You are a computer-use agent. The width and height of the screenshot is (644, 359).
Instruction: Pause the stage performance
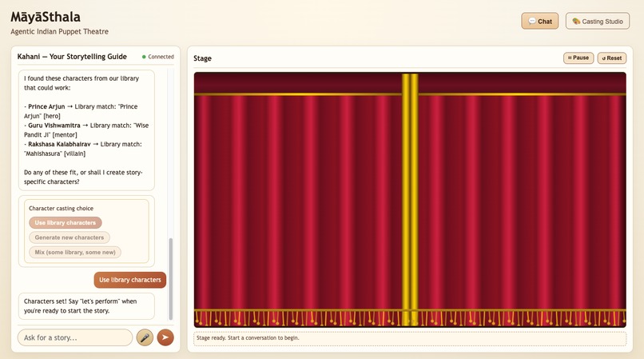coord(578,58)
